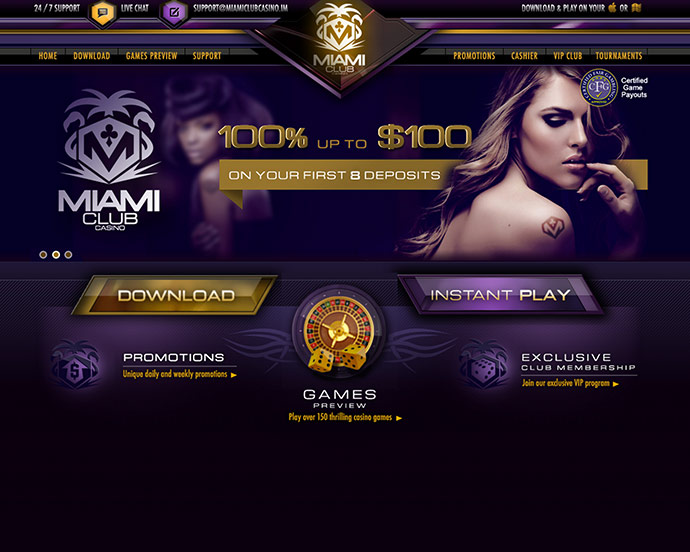Open the Tournaments menu item
Viewport: 690px width, 552px height.
click(x=619, y=56)
